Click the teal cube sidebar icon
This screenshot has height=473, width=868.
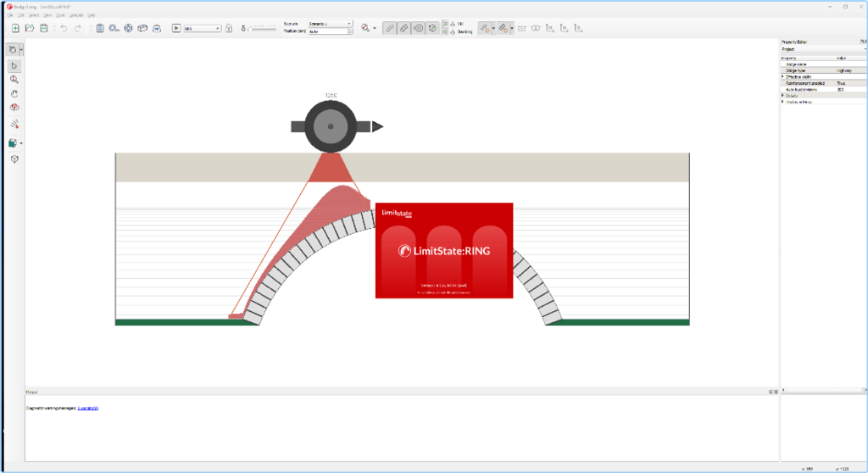point(12,143)
